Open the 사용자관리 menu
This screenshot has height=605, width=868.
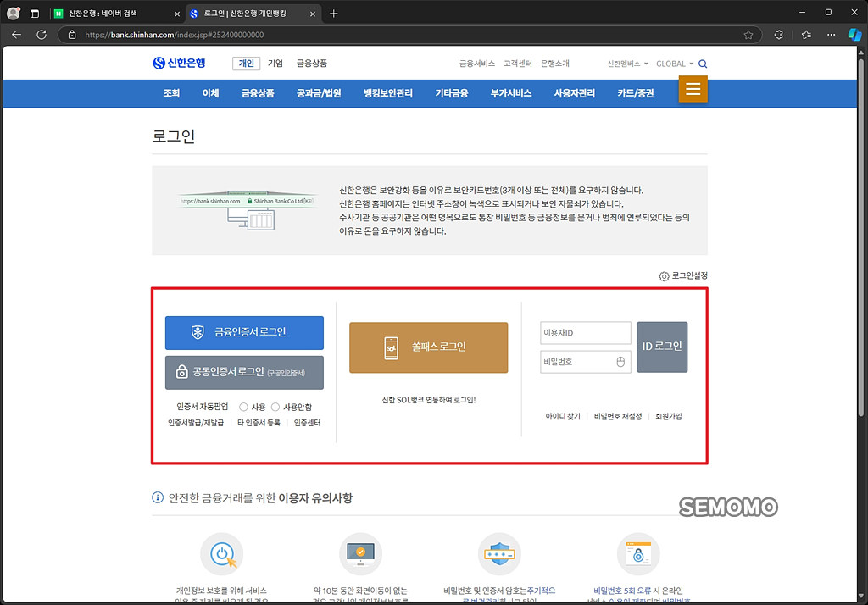tap(575, 93)
